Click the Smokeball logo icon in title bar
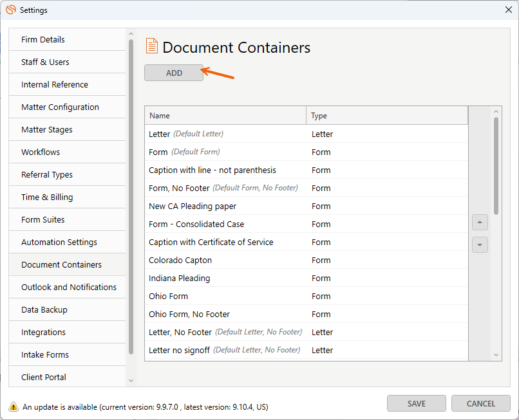The width and height of the screenshot is (519, 420). point(11,10)
